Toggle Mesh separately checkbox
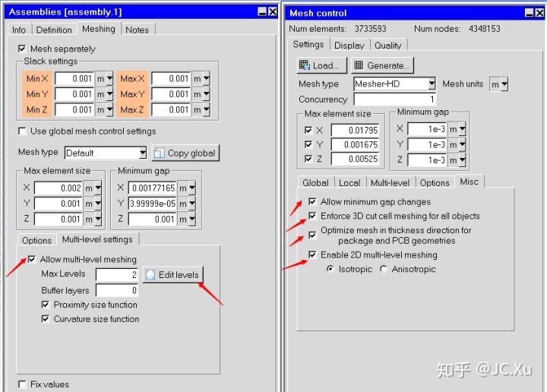The height and width of the screenshot is (392, 547). tap(22, 49)
